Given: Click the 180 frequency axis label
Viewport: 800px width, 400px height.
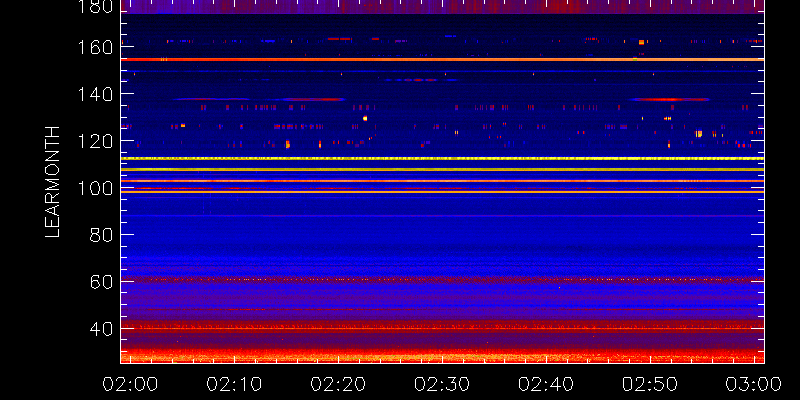Looking at the screenshot, I should tap(95, 6).
